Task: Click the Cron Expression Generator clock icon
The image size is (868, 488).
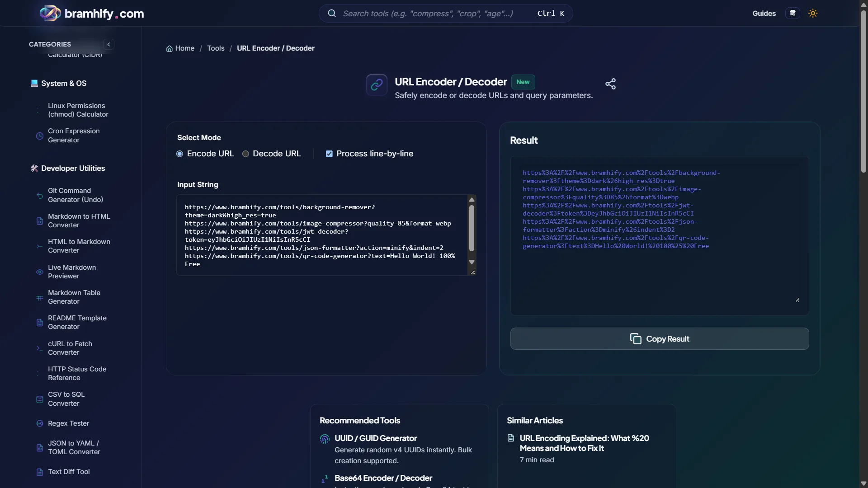Action: coord(40,136)
